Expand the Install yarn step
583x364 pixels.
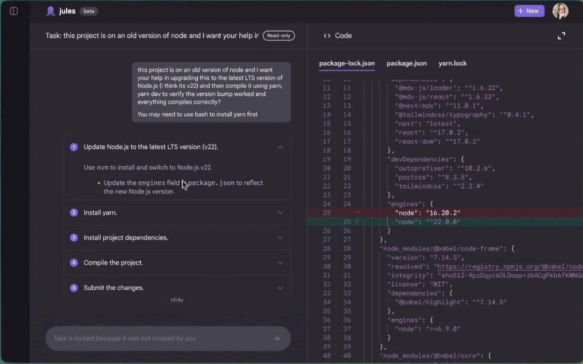[280, 213]
